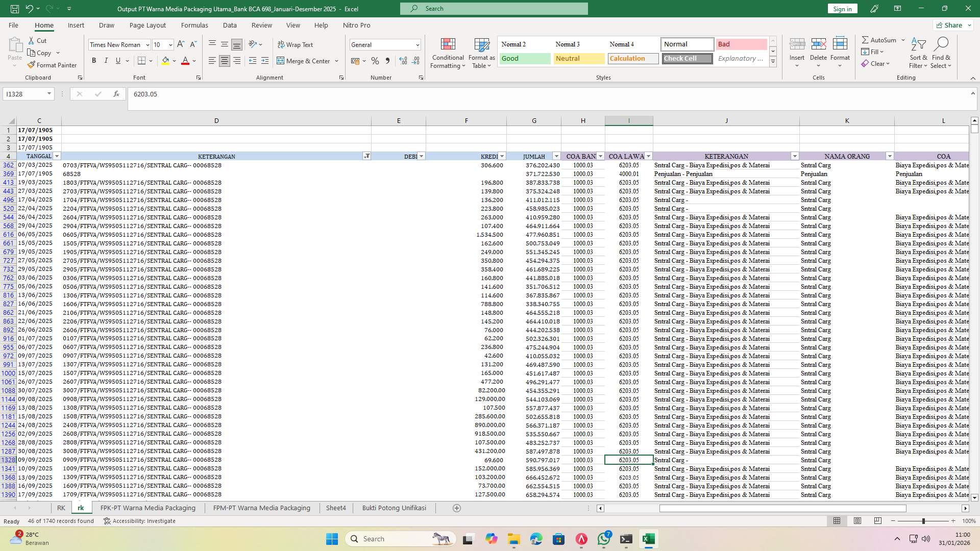Viewport: 980px width, 551px height.
Task: Enable Wrap Text for selected cell
Action: click(x=296, y=44)
